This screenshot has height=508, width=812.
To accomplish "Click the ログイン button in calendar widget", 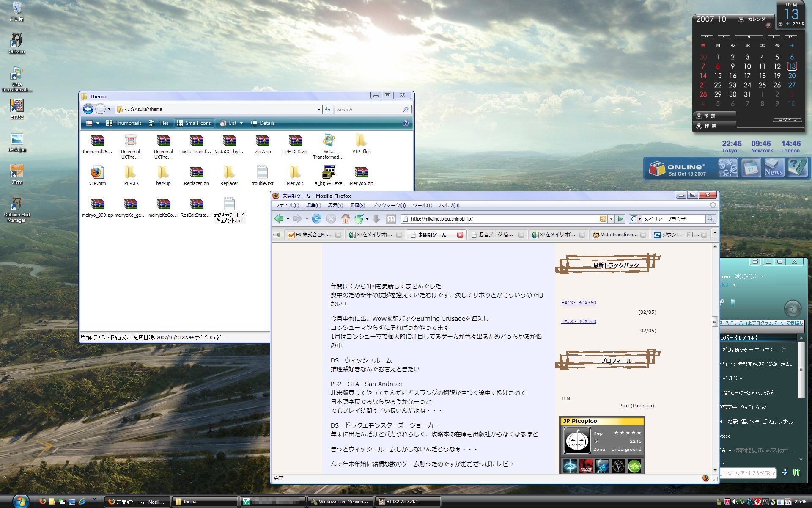I will click(x=787, y=120).
